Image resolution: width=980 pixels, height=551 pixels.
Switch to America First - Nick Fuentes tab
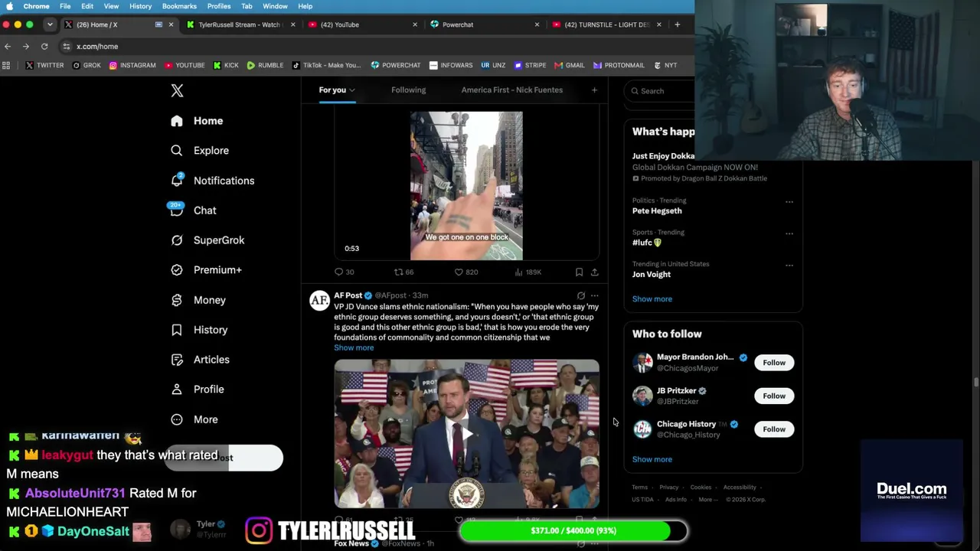click(x=512, y=90)
